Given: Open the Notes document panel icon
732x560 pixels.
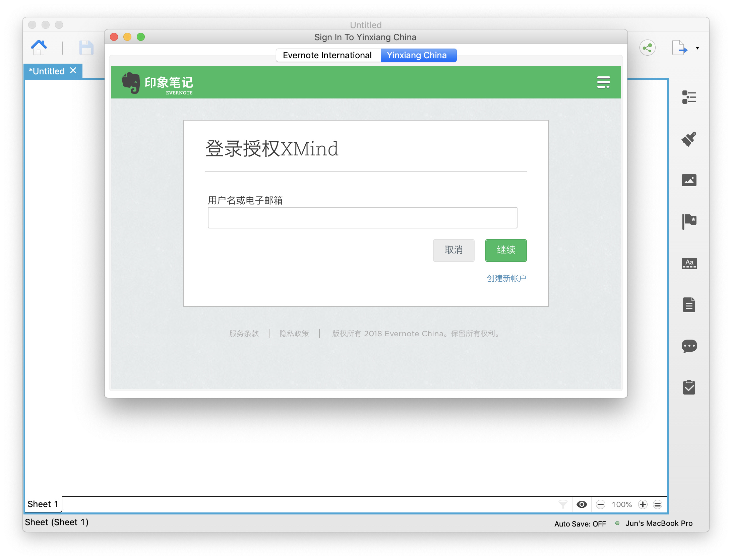Looking at the screenshot, I should pyautogui.click(x=689, y=305).
